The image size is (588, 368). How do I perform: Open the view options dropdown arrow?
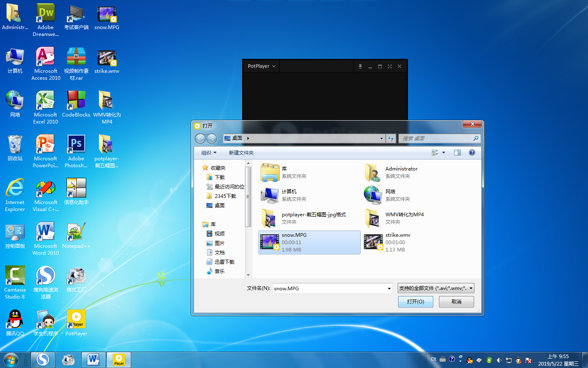pos(444,153)
